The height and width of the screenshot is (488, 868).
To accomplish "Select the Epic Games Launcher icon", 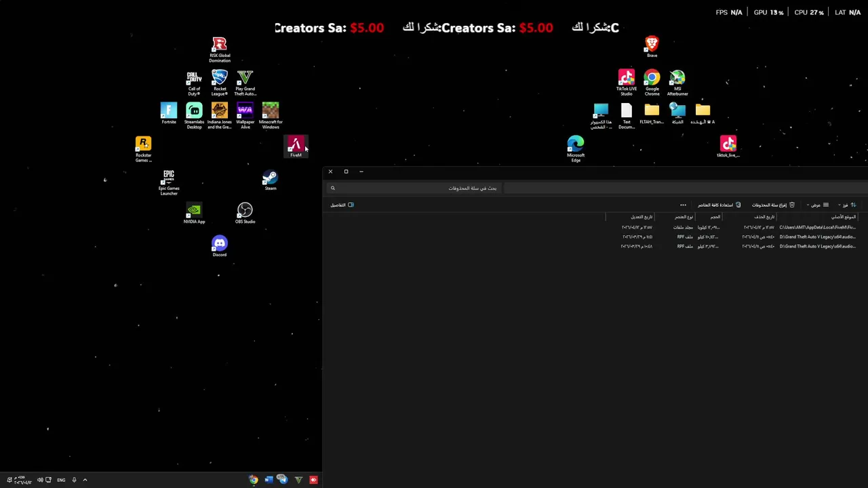I will 169,182.
